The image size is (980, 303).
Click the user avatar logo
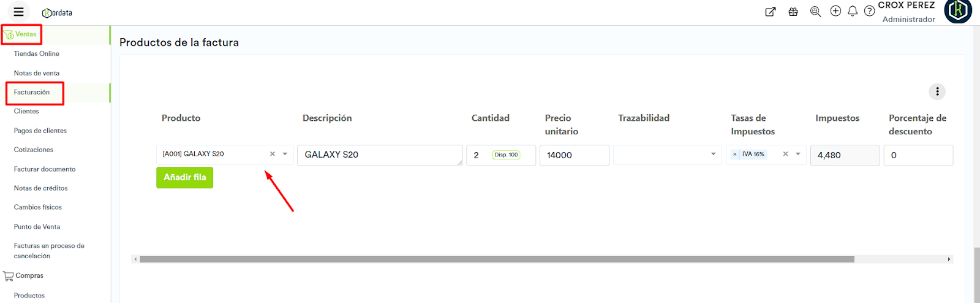pyautogui.click(x=958, y=11)
